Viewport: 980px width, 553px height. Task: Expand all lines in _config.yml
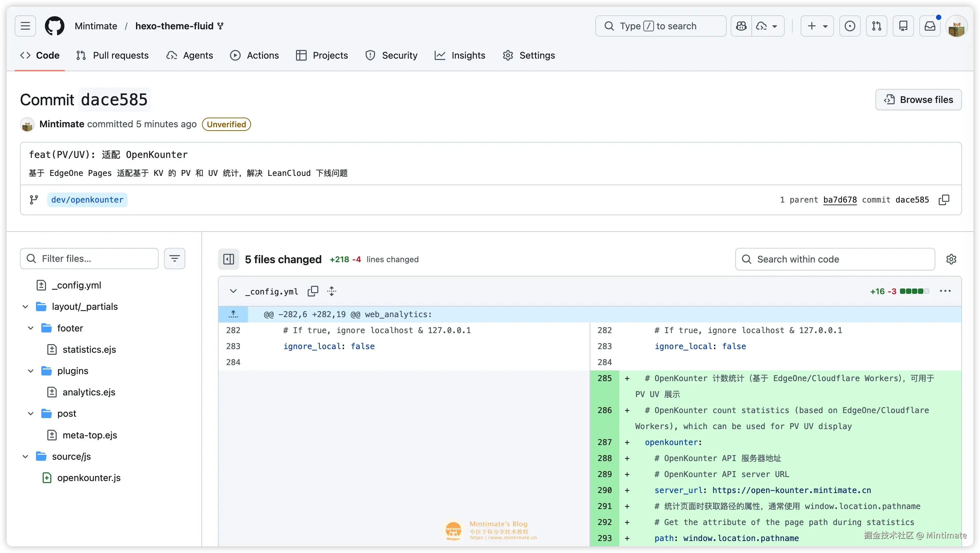point(331,291)
